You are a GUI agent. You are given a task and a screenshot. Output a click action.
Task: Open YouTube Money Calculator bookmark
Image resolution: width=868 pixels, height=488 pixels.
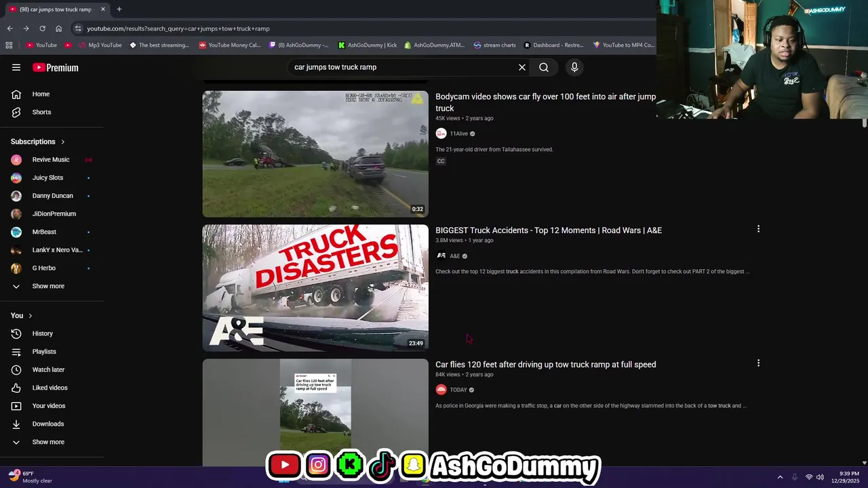click(x=230, y=45)
